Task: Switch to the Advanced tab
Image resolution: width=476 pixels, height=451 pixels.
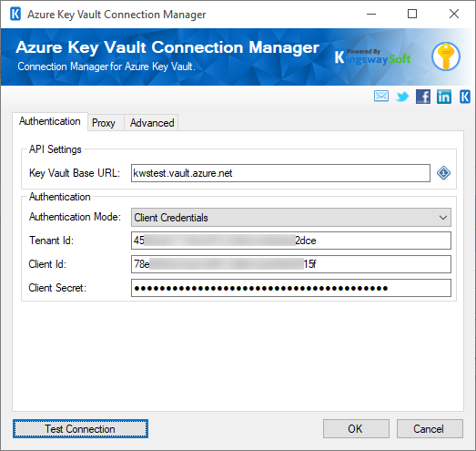Action: 152,123
